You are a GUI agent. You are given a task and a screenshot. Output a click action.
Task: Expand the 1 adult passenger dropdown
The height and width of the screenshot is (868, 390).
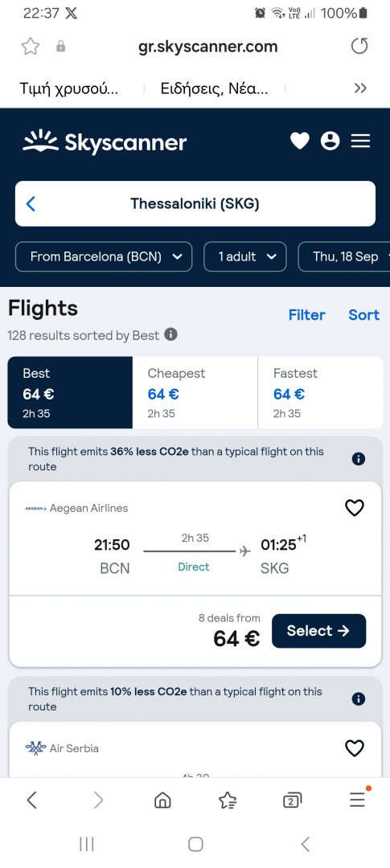(x=245, y=257)
